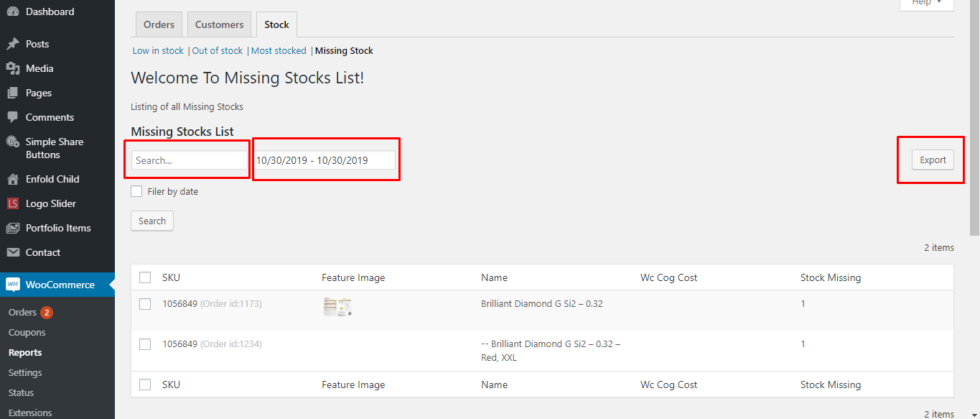Screen dimensions: 980x419
Task: Open the Brilliant Diamond product thumbnail
Action: click(x=337, y=307)
